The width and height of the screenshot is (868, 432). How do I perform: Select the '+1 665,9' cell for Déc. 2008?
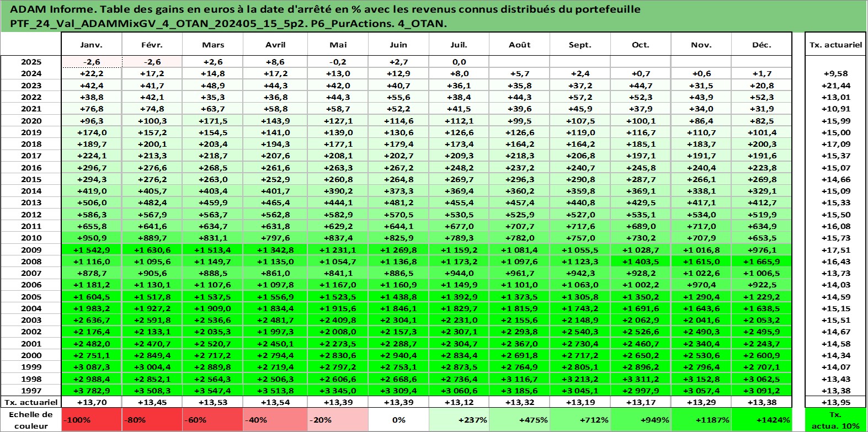click(762, 262)
